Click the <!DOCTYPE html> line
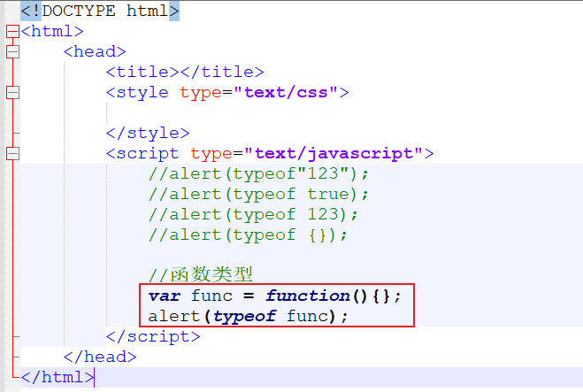583x392 pixels. click(100, 12)
